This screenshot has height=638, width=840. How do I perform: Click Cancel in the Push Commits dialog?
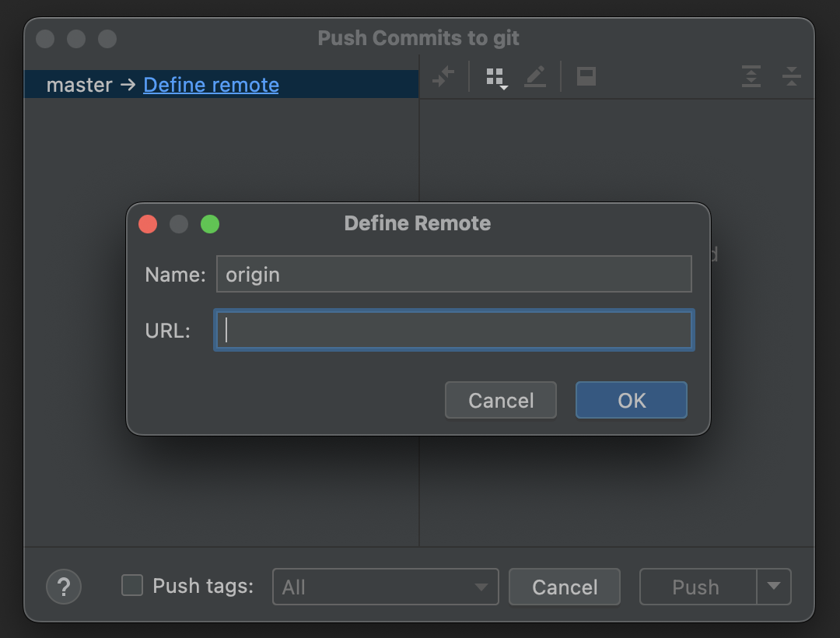click(x=565, y=587)
